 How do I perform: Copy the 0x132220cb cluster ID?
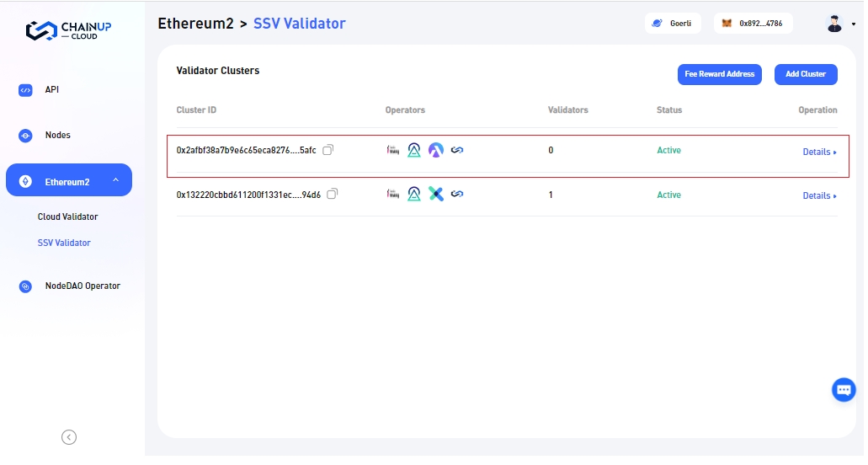pyautogui.click(x=333, y=195)
